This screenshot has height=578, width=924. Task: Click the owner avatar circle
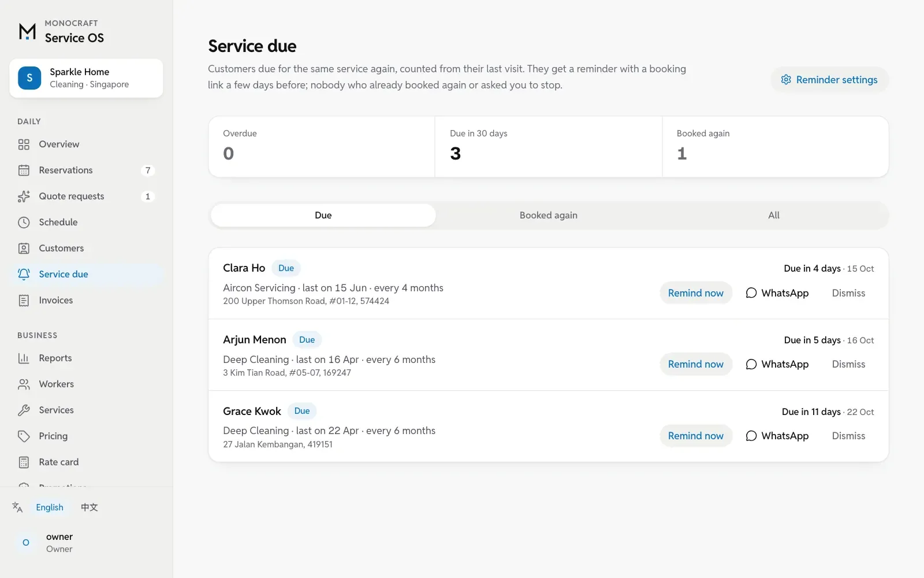tap(26, 543)
